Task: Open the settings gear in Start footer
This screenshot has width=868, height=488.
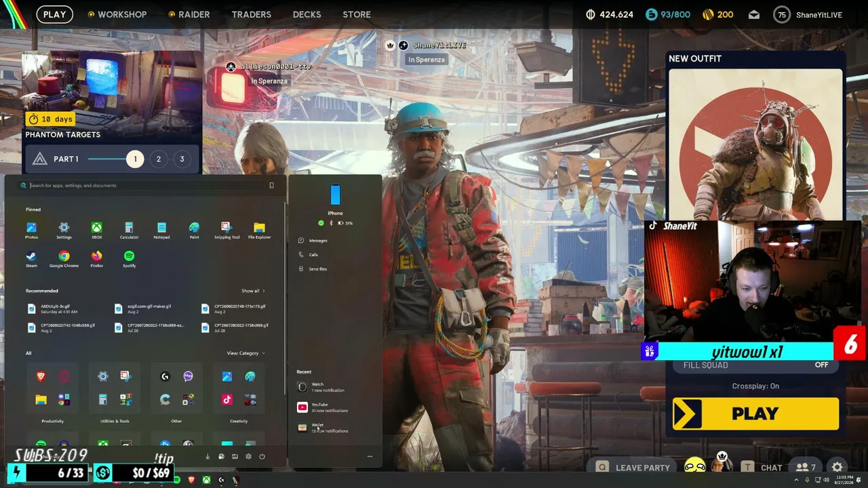Action: point(248,456)
